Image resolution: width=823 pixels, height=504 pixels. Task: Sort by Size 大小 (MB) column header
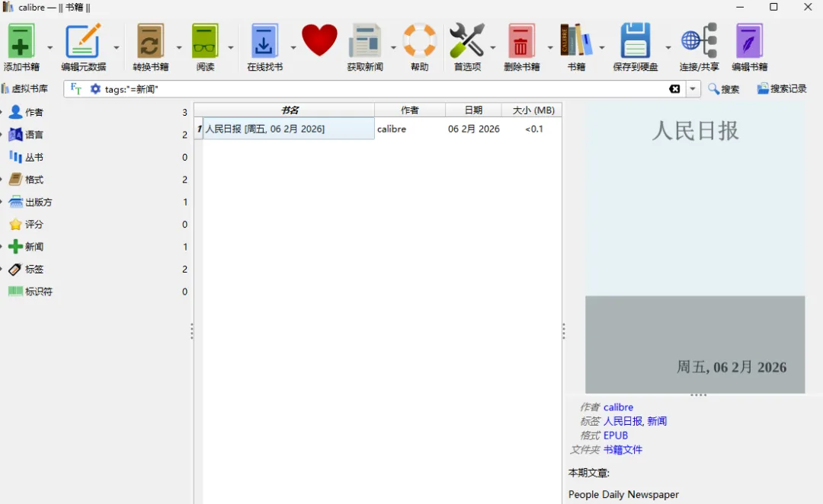tap(532, 110)
